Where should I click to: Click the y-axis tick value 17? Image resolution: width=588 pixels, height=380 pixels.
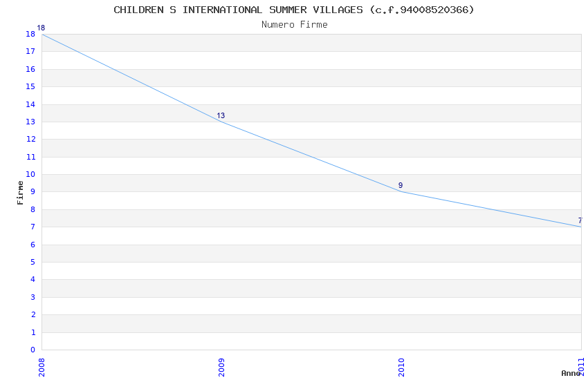[30, 51]
